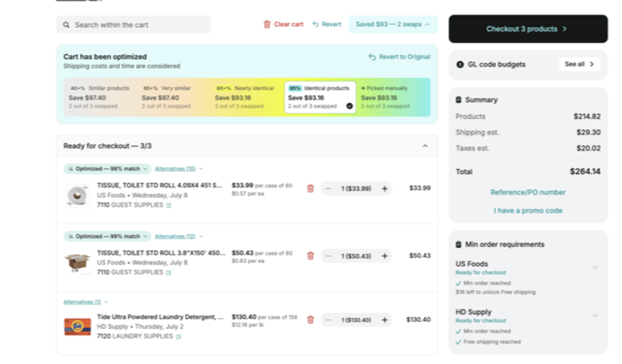Click the GL code budgets coin icon
622x364 pixels.
coord(460,64)
